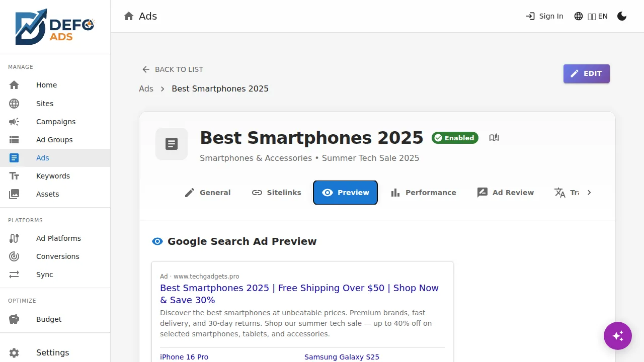Click Back to List
This screenshot has width=644, height=362.
173,69
